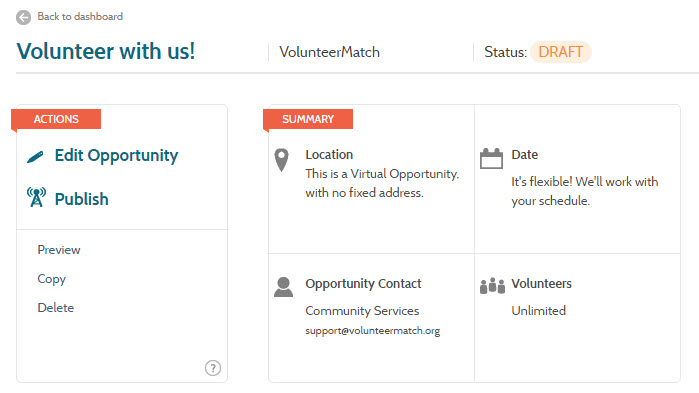Go back to dashboard link
Viewport: 699px width, 393px height.
pos(80,16)
